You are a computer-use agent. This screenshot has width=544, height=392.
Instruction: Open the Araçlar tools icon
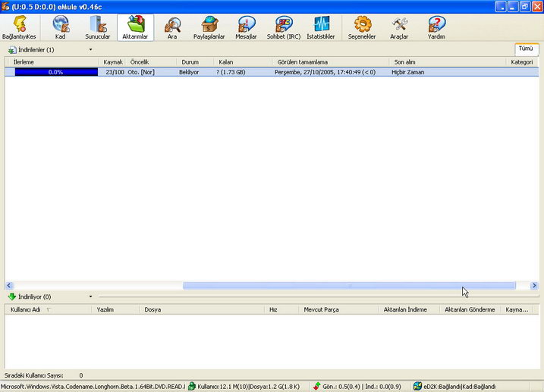(x=399, y=24)
